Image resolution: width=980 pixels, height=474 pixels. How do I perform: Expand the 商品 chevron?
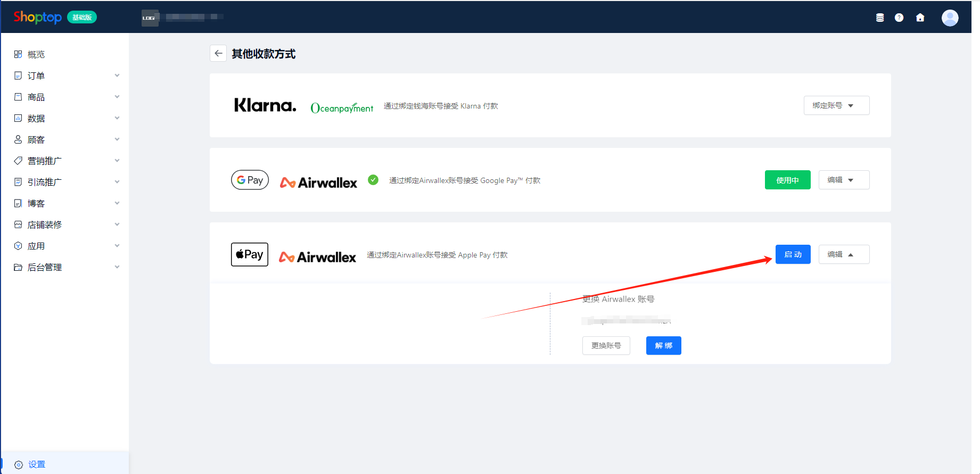click(x=117, y=97)
